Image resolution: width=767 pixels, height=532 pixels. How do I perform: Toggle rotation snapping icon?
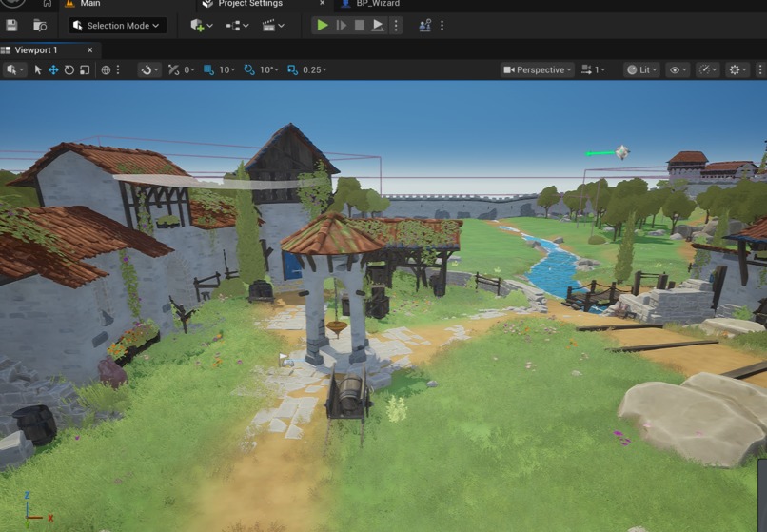(249, 70)
